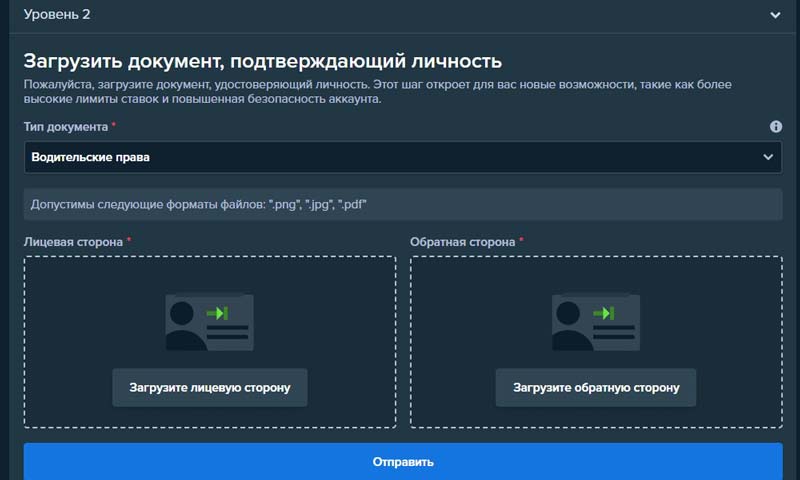Click the dropdown arrow in document type field
This screenshot has width=800, height=480.
click(768, 157)
